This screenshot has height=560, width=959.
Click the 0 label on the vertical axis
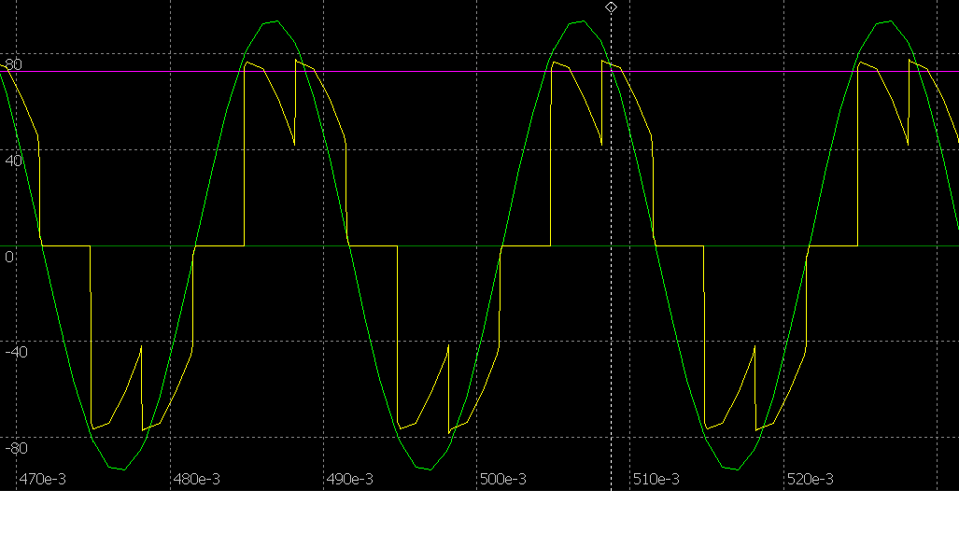[9, 257]
